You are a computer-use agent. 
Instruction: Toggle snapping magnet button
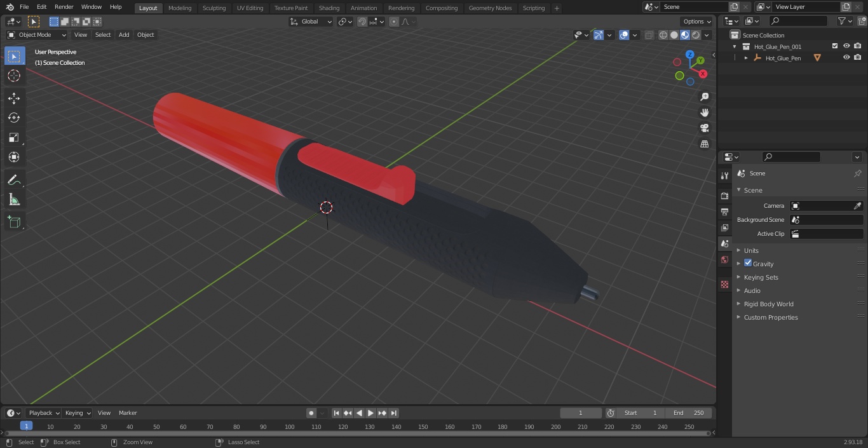pos(362,22)
